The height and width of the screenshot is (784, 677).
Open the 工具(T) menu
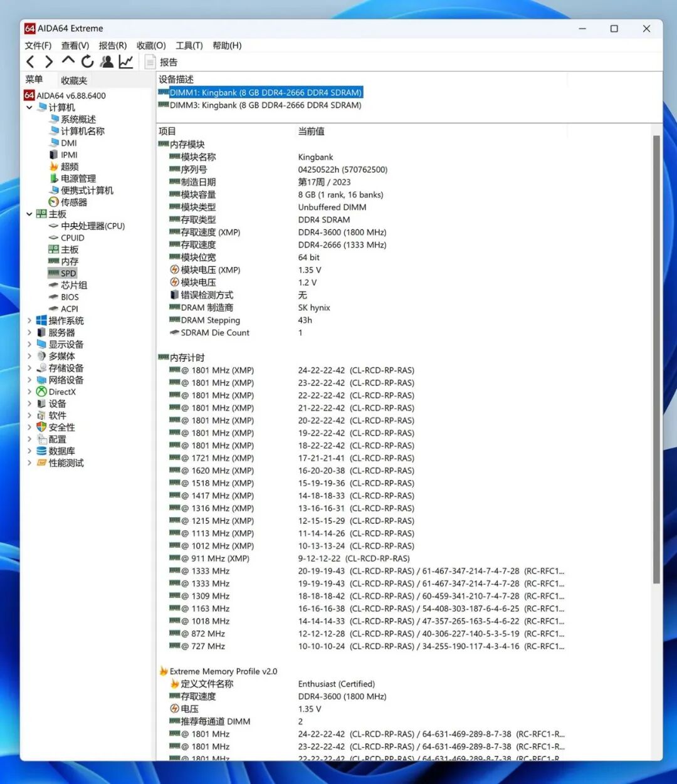189,46
